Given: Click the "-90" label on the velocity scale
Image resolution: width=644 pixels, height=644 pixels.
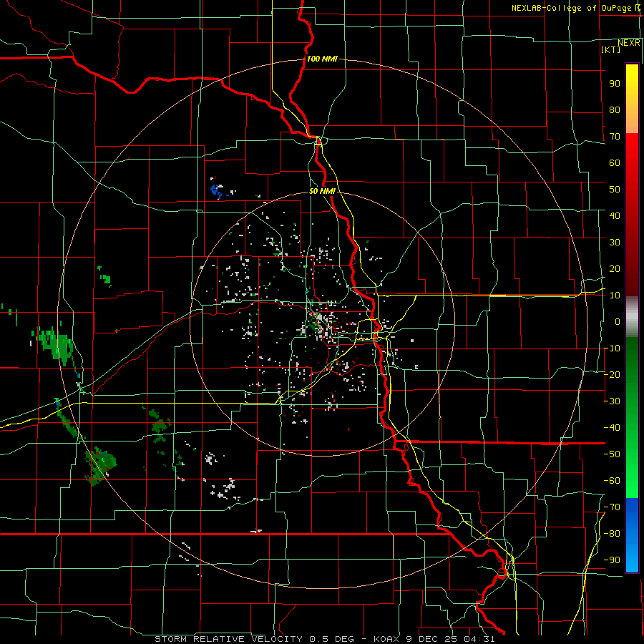Looking at the screenshot, I should 612,560.
